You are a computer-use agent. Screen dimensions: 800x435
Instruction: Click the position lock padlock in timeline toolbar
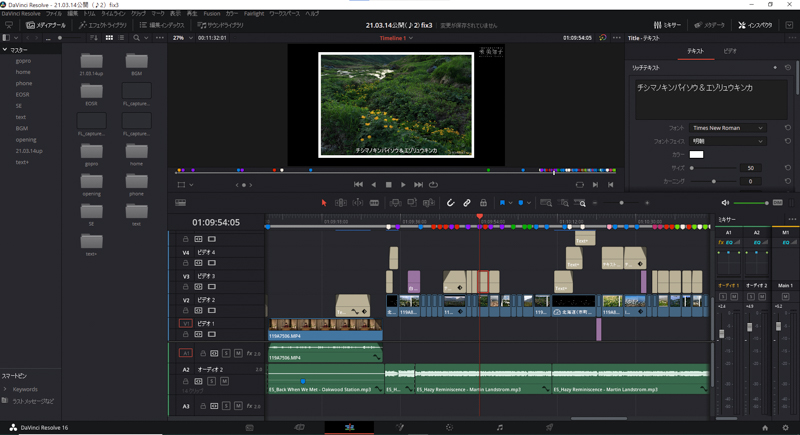click(483, 203)
